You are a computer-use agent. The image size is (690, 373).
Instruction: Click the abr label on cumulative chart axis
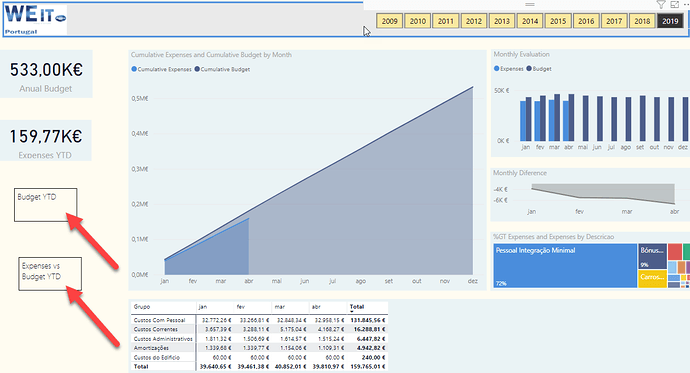click(249, 281)
